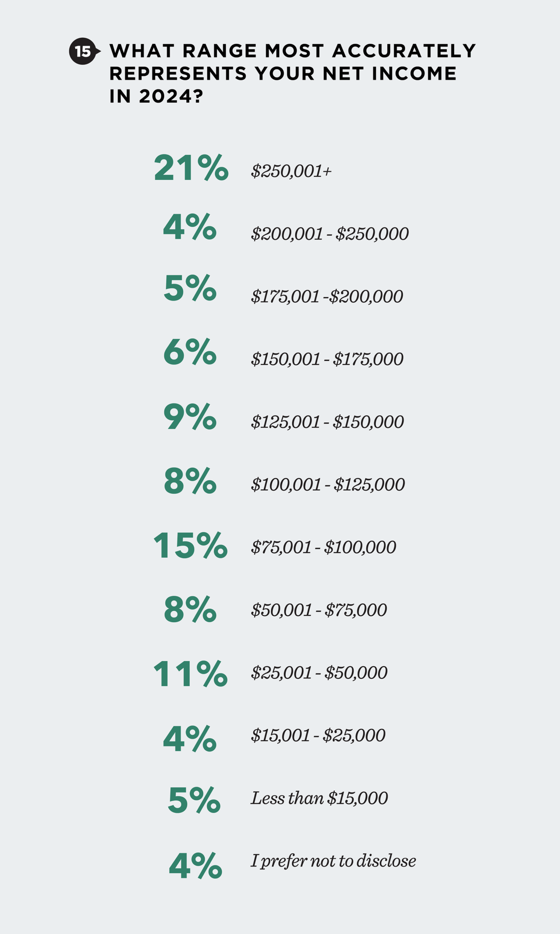This screenshot has width=560, height=934.
Task: Click the 9% figure
Action: coord(190,416)
